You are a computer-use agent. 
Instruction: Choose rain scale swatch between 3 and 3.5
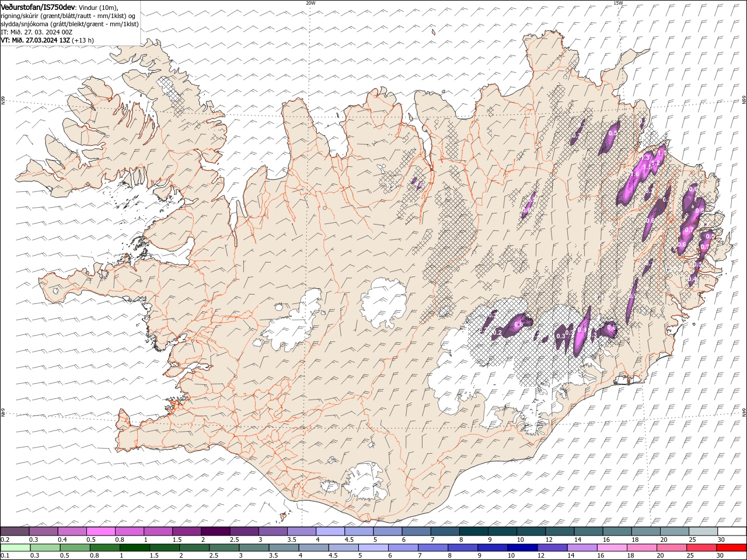click(254, 548)
